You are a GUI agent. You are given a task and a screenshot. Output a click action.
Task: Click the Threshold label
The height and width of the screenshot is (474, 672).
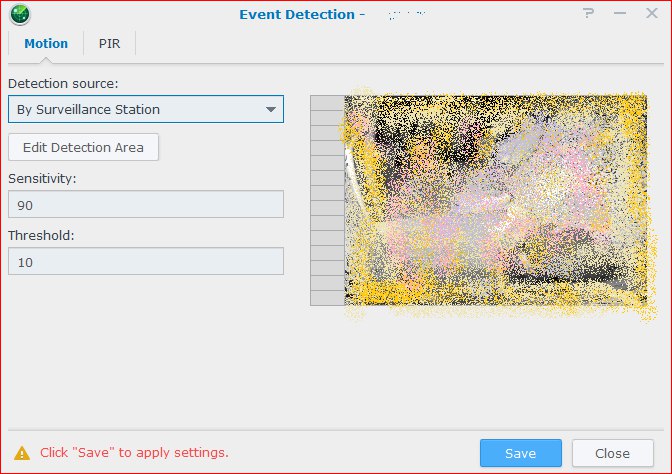click(x=41, y=235)
